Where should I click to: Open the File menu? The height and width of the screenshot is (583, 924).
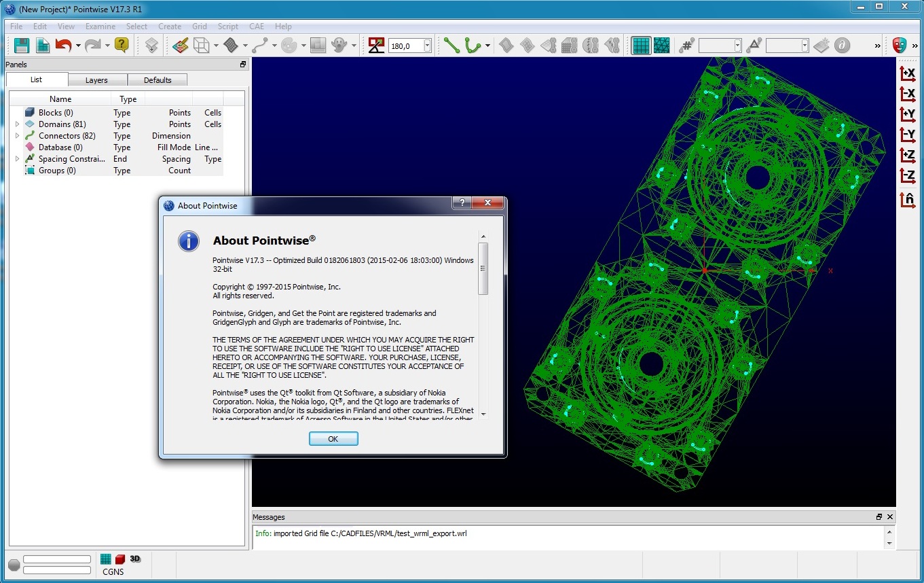point(16,26)
